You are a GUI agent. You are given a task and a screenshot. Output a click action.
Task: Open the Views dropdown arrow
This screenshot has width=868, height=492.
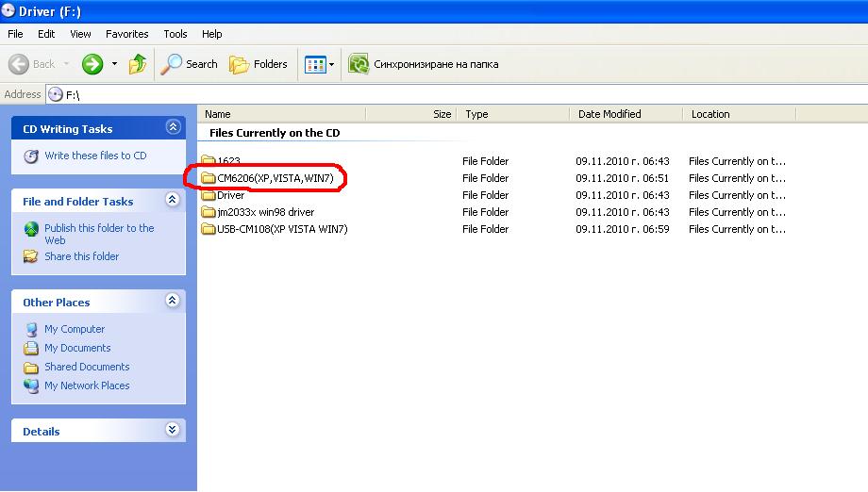(331, 65)
